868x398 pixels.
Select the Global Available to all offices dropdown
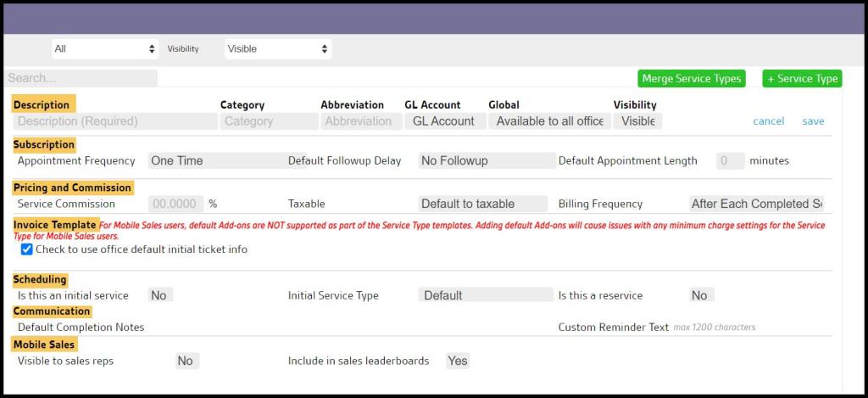[x=549, y=121]
